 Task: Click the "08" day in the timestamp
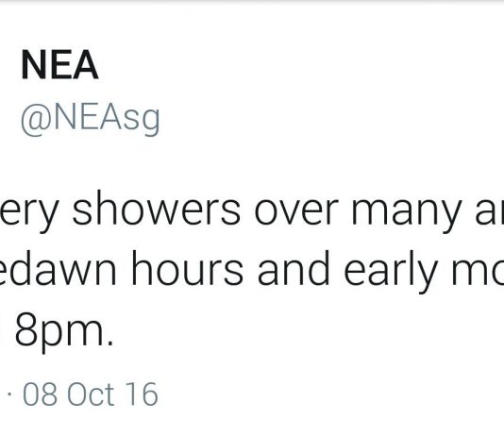coord(41,394)
